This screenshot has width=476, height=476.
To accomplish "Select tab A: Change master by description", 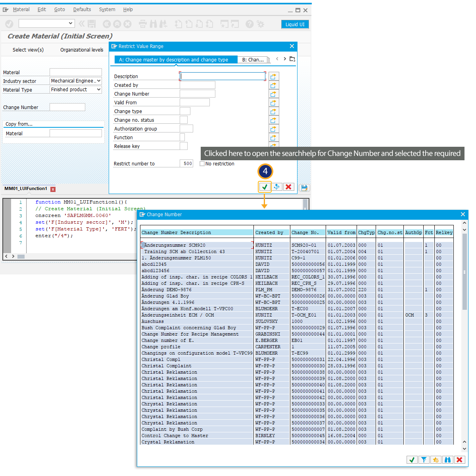I will (176, 59).
